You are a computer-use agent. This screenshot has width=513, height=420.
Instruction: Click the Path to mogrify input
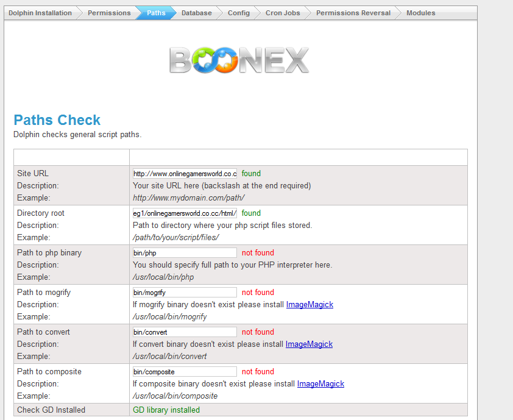[x=185, y=293]
